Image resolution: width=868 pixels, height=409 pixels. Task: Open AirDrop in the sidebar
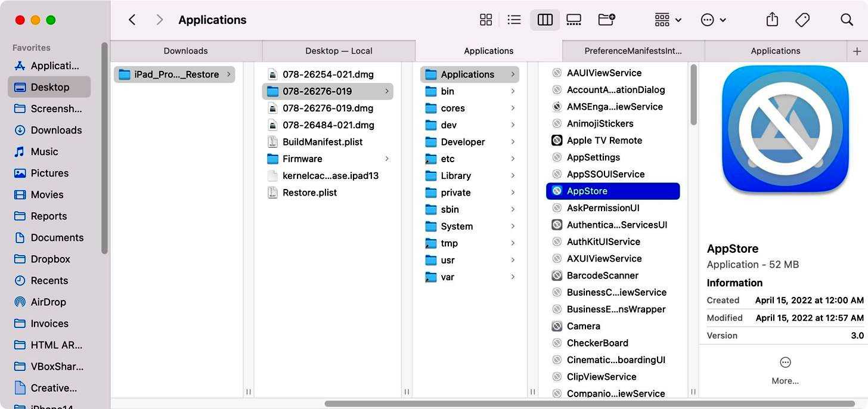coord(48,302)
